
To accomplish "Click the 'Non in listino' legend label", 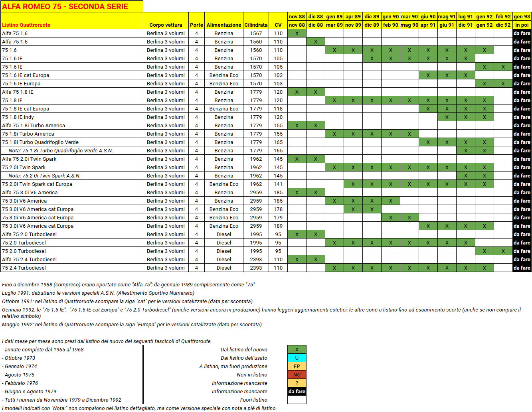I will click(x=252, y=375).
